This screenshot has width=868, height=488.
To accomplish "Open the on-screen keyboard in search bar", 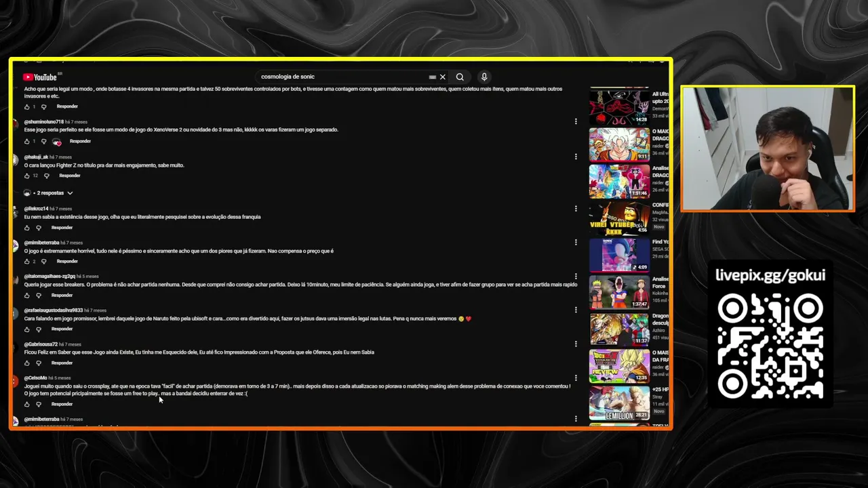I will tap(432, 77).
